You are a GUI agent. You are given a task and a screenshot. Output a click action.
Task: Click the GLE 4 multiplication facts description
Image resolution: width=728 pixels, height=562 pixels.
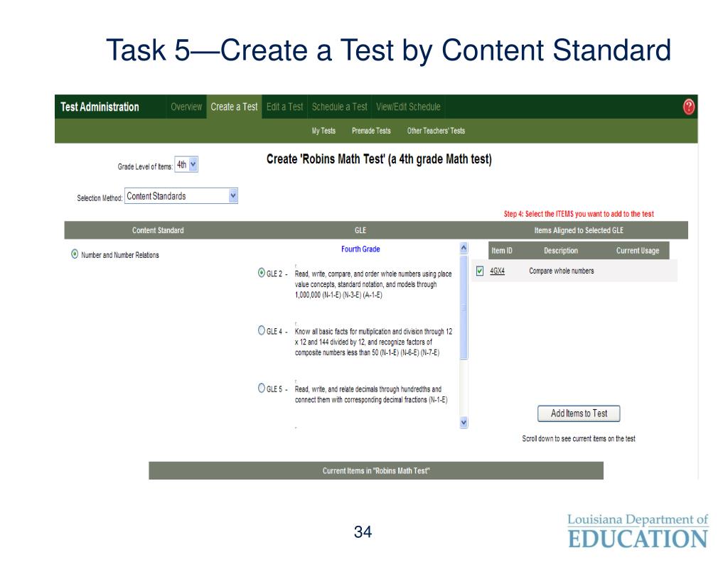373,342
